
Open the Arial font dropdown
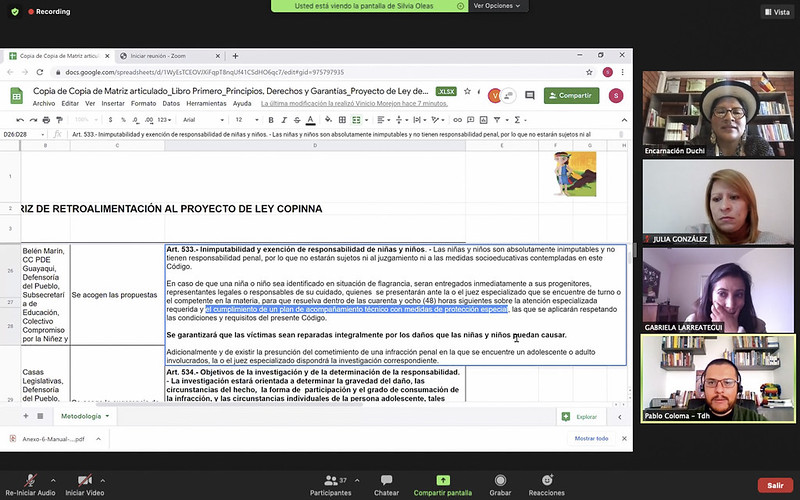point(203,120)
